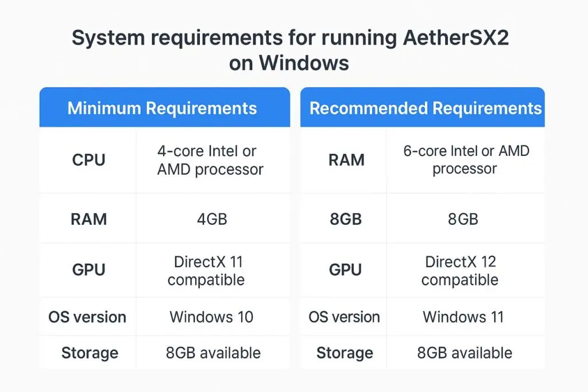The height and width of the screenshot is (392, 588).
Task: Click the 4-core Intel or AMD processor cell
Action: [x=210, y=160]
